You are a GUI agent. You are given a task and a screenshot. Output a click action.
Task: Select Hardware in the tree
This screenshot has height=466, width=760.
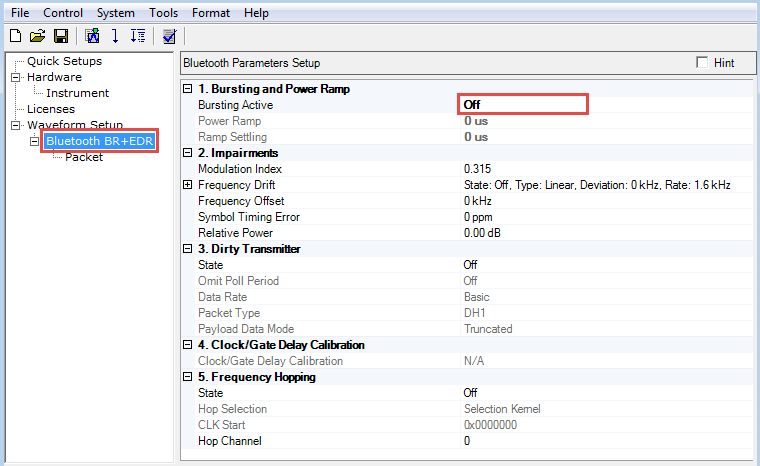tap(54, 77)
